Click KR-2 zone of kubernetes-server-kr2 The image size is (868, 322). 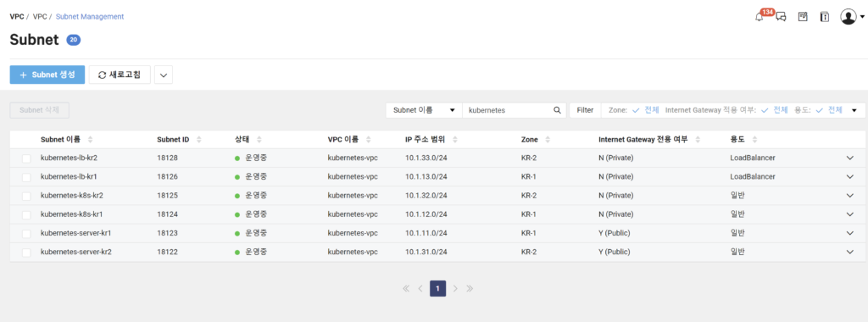(529, 253)
